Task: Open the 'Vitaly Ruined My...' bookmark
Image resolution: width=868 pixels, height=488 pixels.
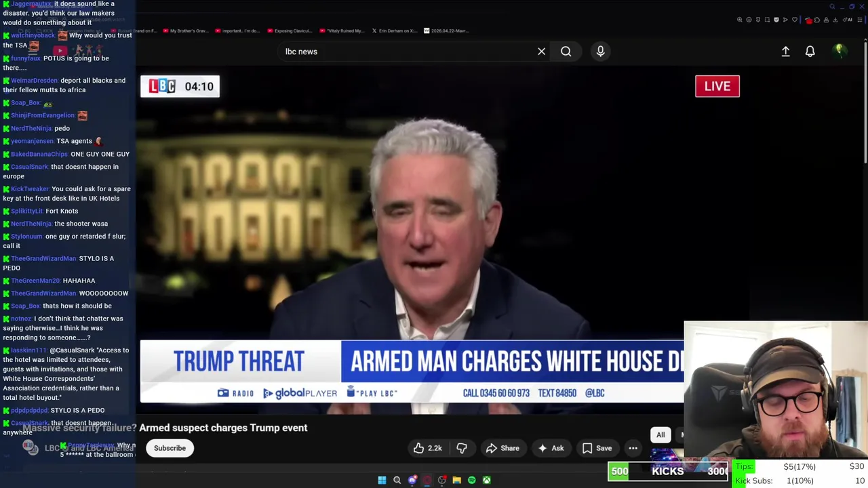Action: tap(342, 30)
